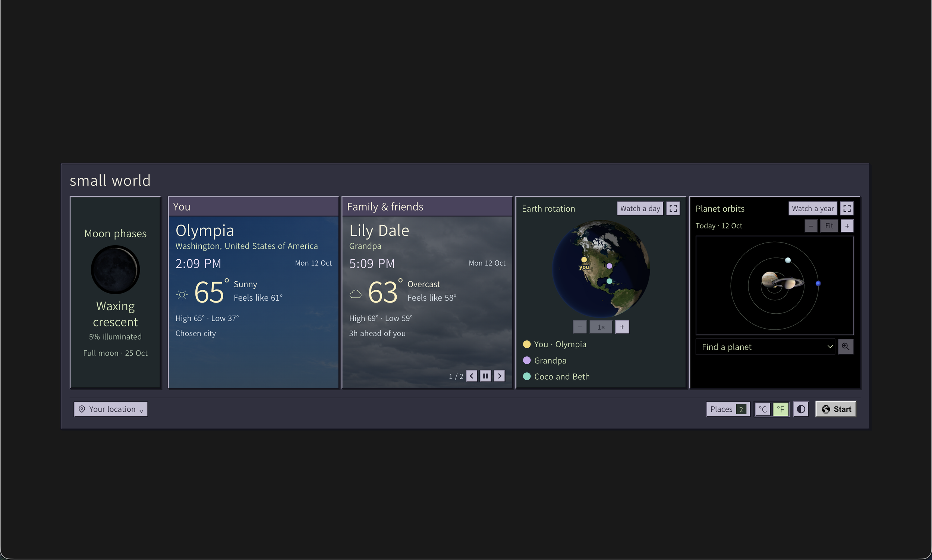
Task: Click the blue planet on outer orbit
Action: [x=818, y=284]
